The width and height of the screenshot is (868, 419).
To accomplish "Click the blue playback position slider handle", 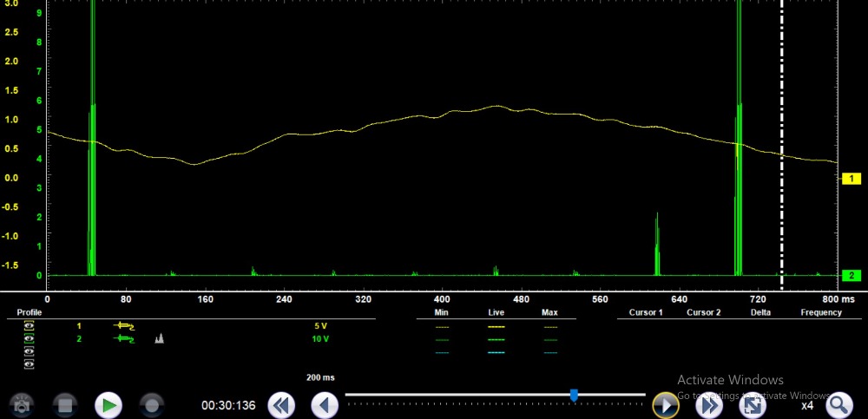I will point(574,396).
